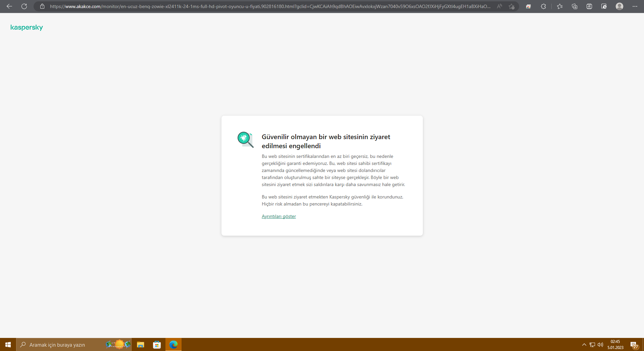Click the 'Aramak için buraya yazın' search box
644x351 pixels.
pos(74,345)
